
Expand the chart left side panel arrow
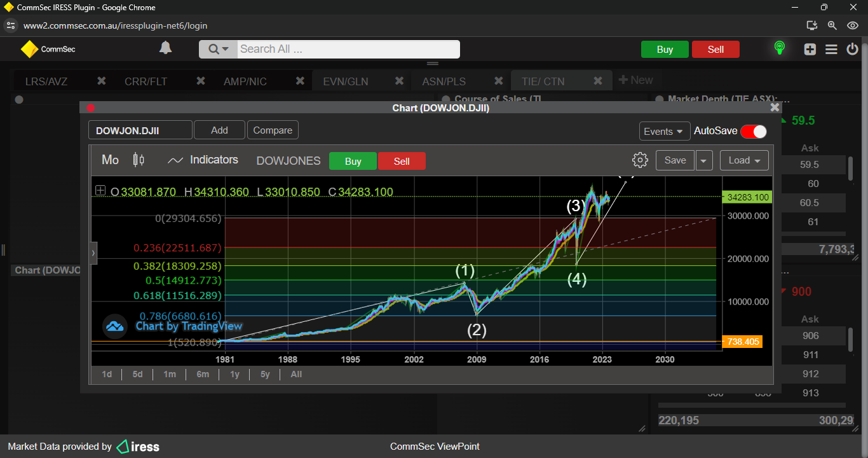(93, 253)
